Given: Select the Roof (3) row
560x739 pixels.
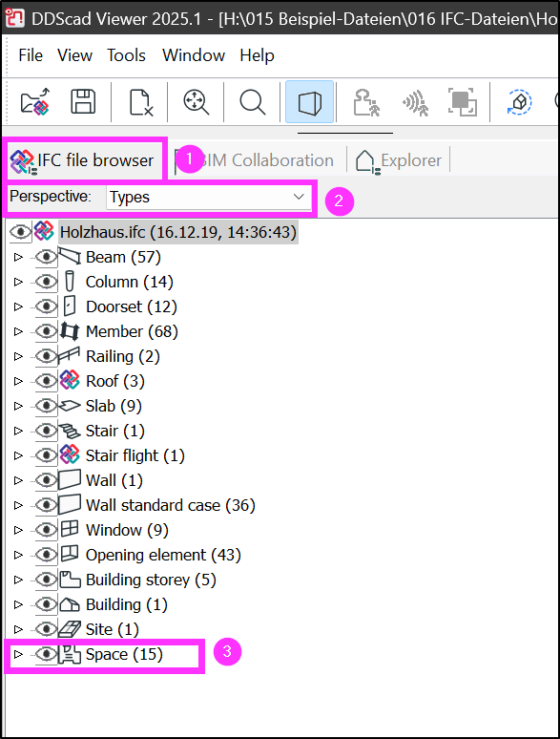Looking at the screenshot, I should [115, 381].
